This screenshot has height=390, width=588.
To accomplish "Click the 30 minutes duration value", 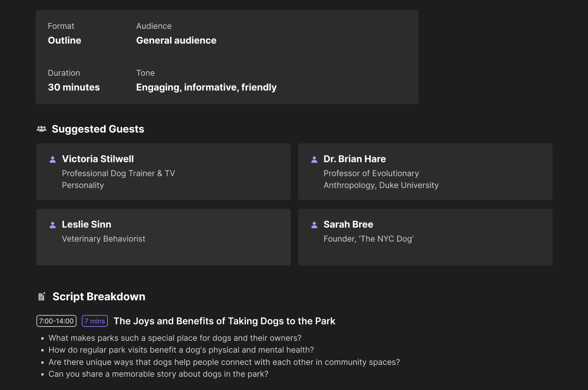I will pyautogui.click(x=74, y=87).
